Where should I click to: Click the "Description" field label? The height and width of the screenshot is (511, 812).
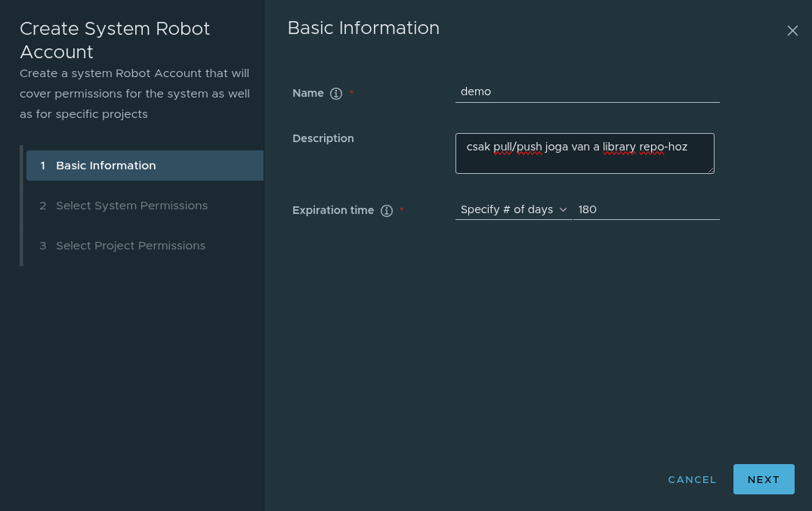tap(323, 138)
